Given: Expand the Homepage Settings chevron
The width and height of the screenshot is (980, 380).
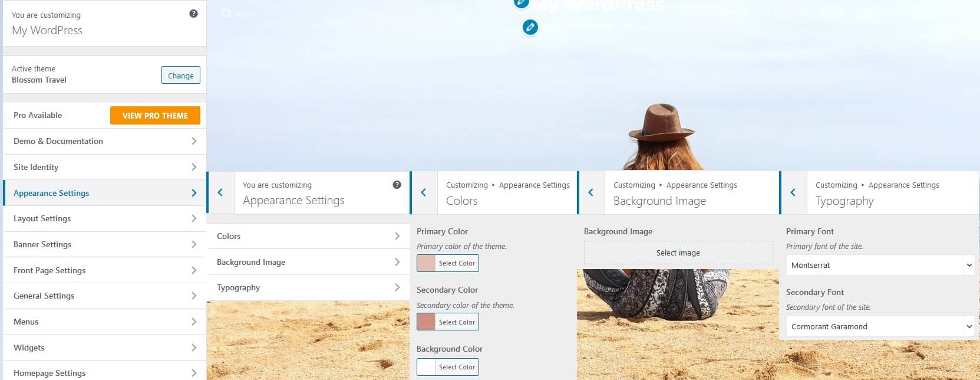Looking at the screenshot, I should pyautogui.click(x=194, y=373).
